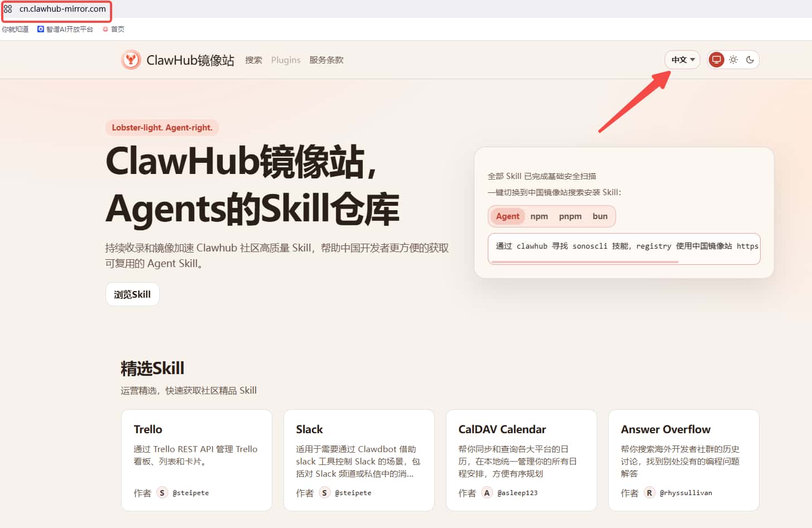Click the 全部 Skill 已完成基础安全扫描 text
Viewport: 812px width, 528px height.
click(x=542, y=176)
